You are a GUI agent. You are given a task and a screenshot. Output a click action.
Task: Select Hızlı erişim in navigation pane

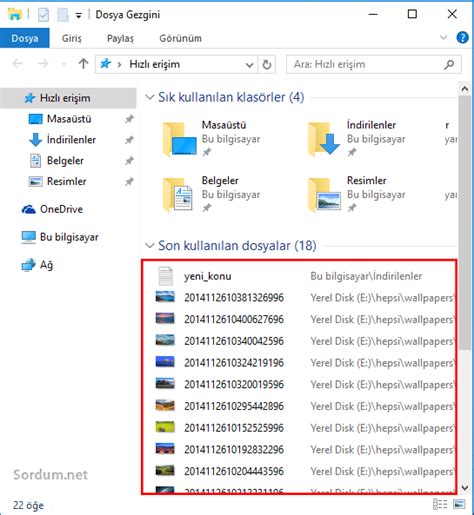click(x=68, y=98)
